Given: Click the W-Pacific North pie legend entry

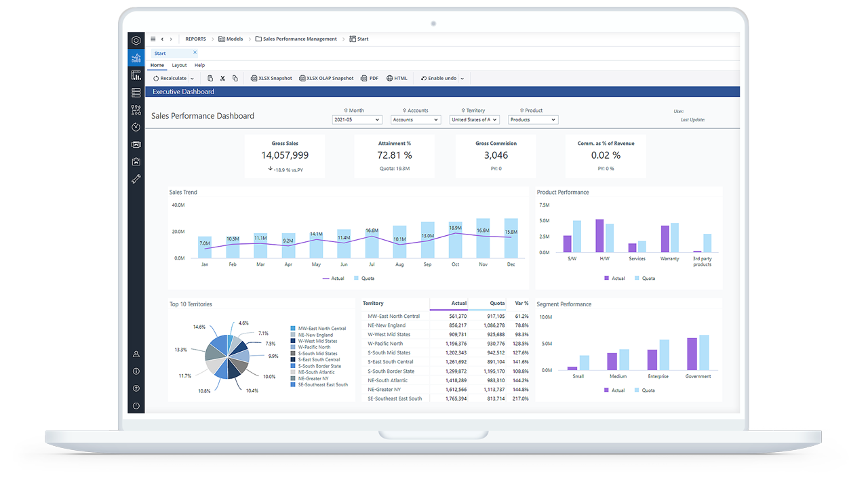Looking at the screenshot, I should [x=310, y=347].
